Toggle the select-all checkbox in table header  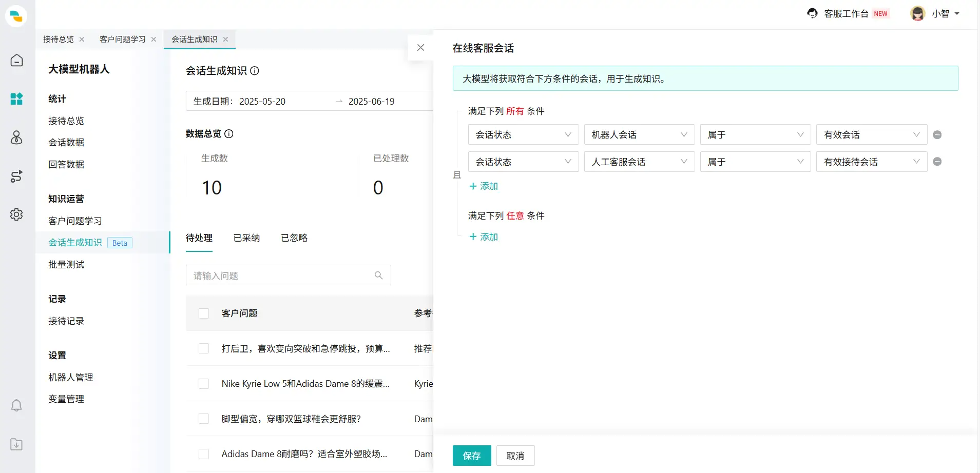(x=204, y=313)
